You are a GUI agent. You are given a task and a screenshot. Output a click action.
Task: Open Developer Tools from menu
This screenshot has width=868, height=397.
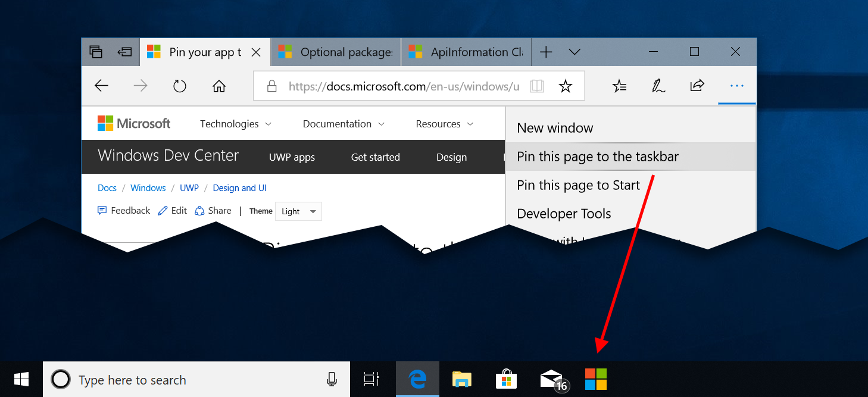[x=630, y=214]
